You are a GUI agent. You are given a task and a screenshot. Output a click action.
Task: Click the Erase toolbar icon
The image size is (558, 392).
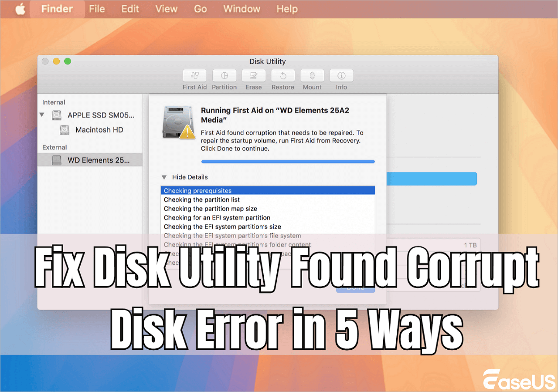tap(253, 75)
